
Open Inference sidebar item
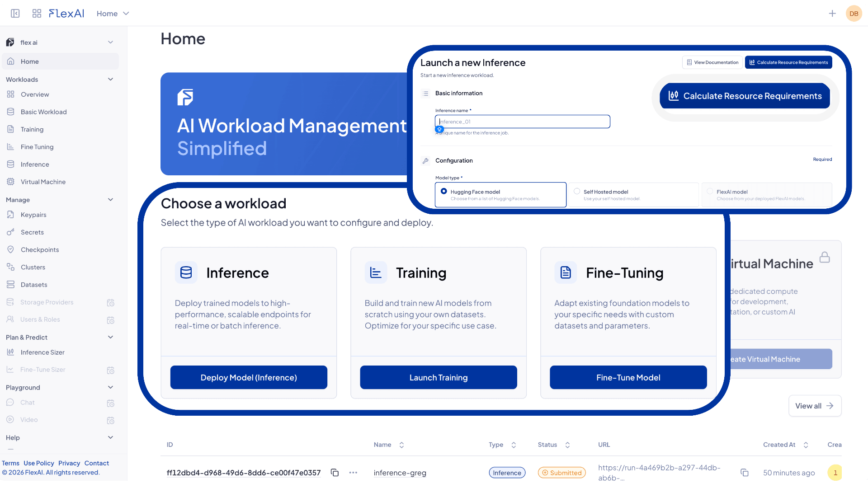pyautogui.click(x=35, y=164)
